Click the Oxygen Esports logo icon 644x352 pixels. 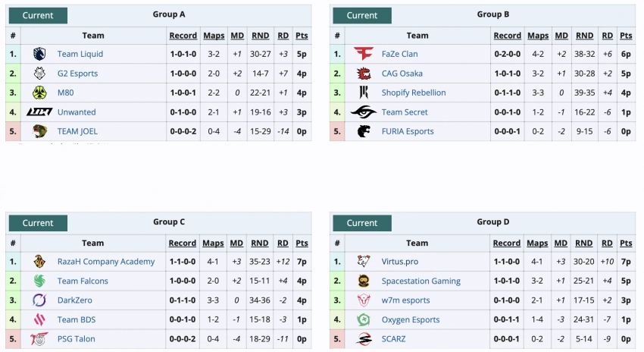click(x=364, y=319)
